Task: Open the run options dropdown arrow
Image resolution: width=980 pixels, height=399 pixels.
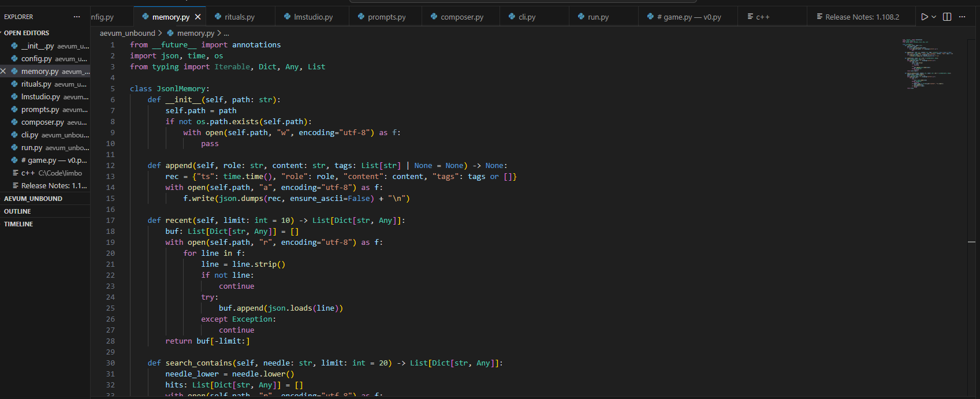Action: (x=934, y=17)
